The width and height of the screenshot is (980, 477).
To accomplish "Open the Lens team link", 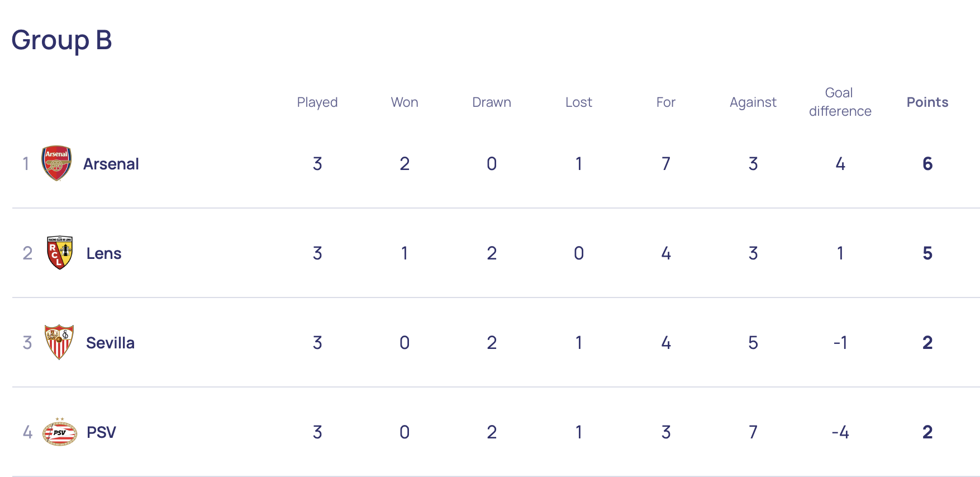I will click(x=104, y=253).
